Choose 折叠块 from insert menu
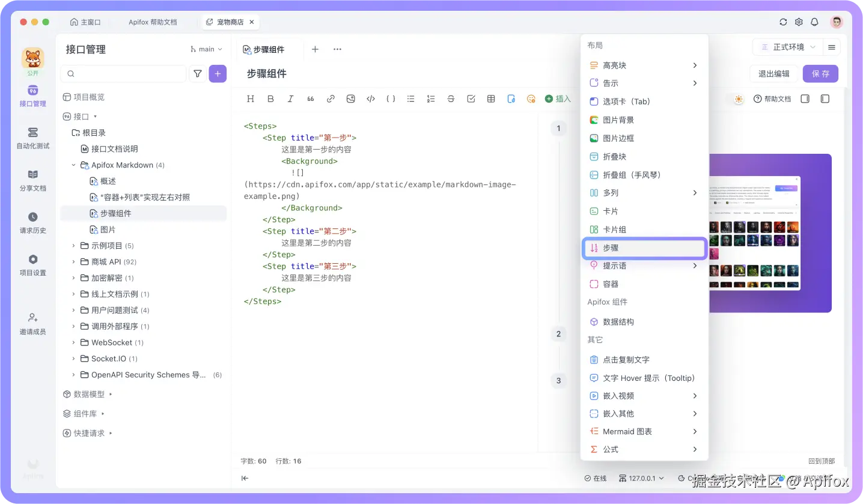Viewport: 863px width, 504px height. [644, 156]
